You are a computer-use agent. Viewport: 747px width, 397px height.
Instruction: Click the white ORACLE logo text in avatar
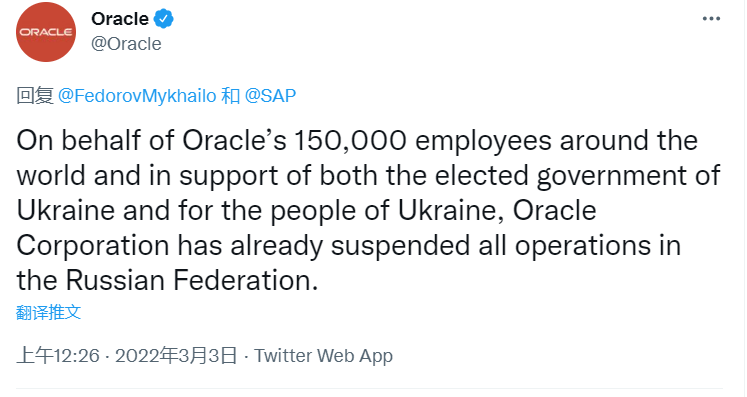pyautogui.click(x=46, y=32)
